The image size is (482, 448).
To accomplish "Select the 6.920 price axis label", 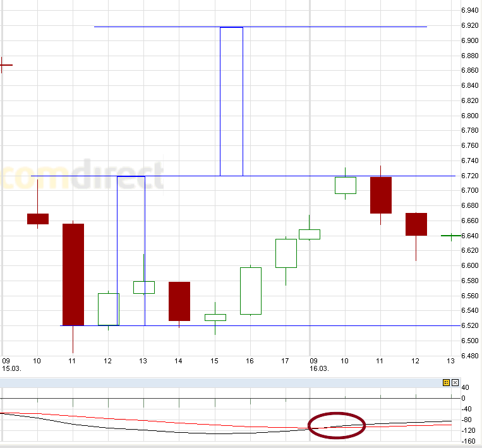I will pyautogui.click(x=470, y=25).
